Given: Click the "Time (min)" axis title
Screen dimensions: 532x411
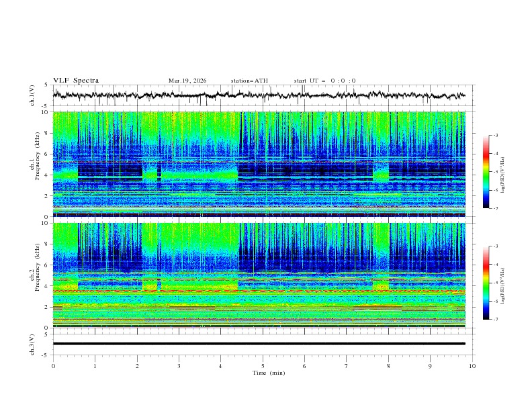Looking at the screenshot, I should 269,373.
